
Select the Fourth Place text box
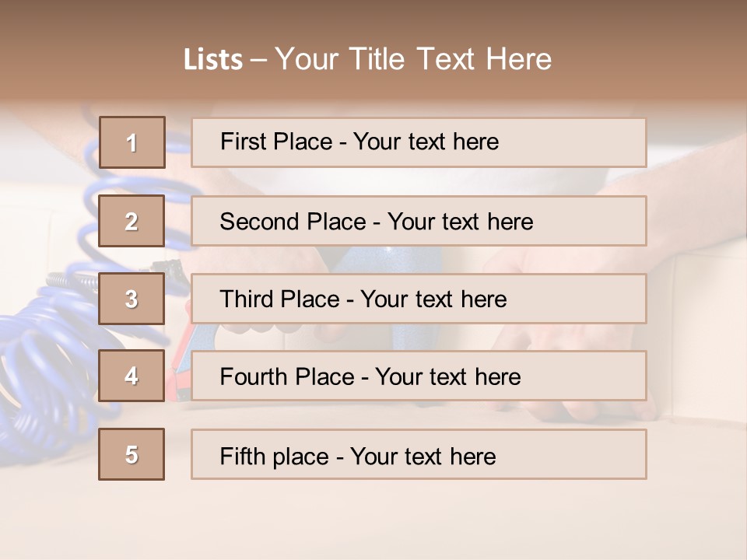point(419,376)
